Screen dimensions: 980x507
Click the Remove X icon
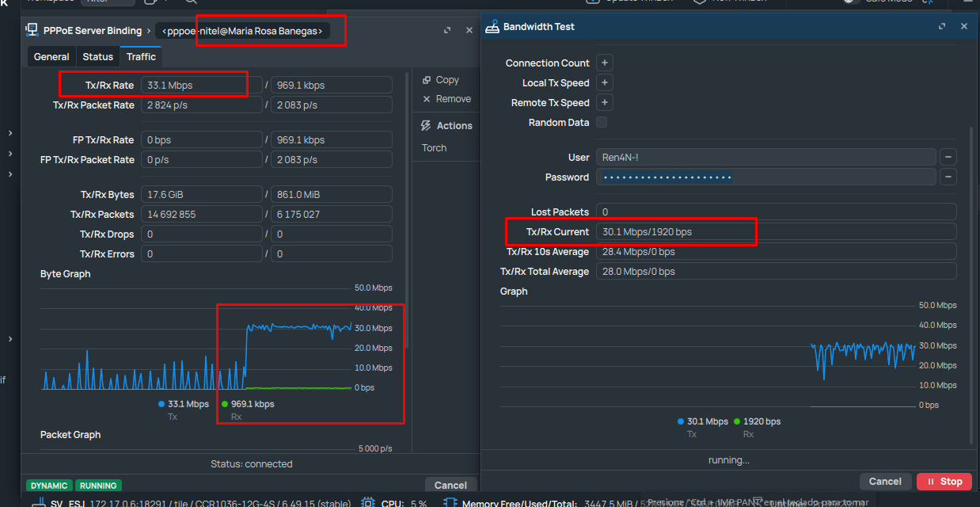pos(427,99)
